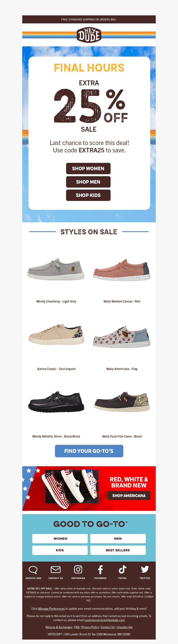Click the Shop Americana banner button
Viewport: 178px width, 644px height.
click(x=129, y=495)
